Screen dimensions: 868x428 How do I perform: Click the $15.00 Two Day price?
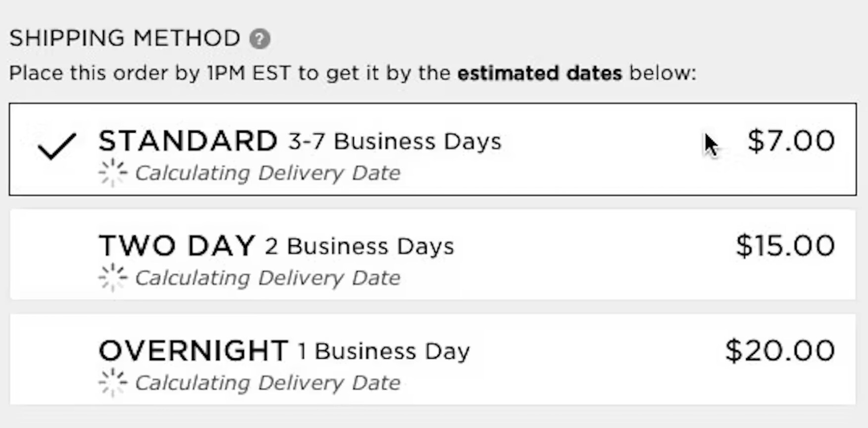[x=785, y=245]
